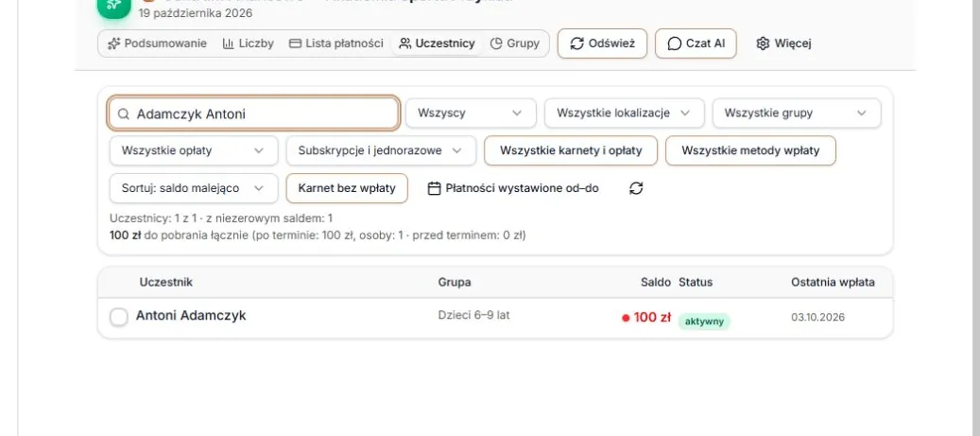
Task: Click the Uczestnicy: 1 z 1 summary line
Action: tap(221, 218)
